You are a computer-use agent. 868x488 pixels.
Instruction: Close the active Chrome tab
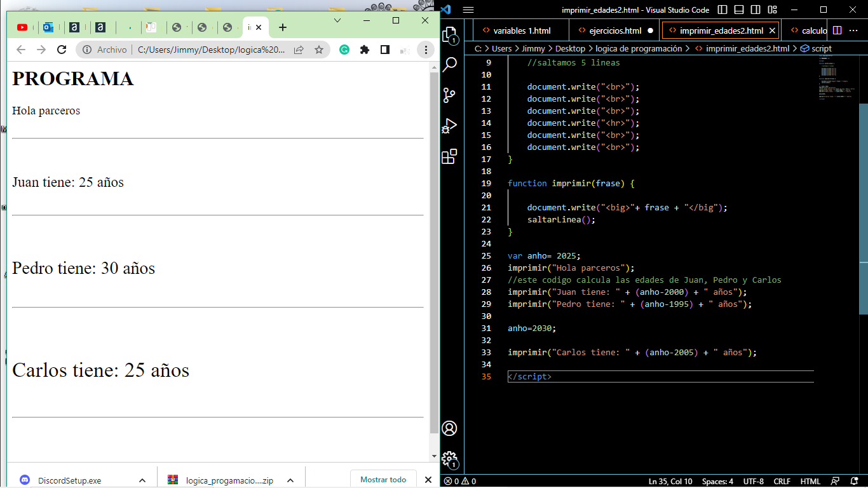point(259,27)
